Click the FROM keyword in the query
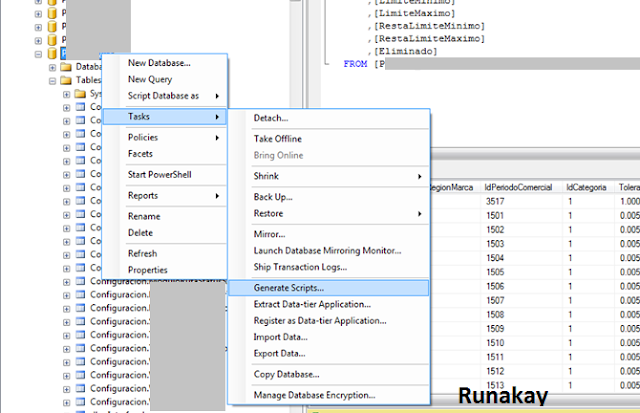This screenshot has height=413, width=640. 355,64
